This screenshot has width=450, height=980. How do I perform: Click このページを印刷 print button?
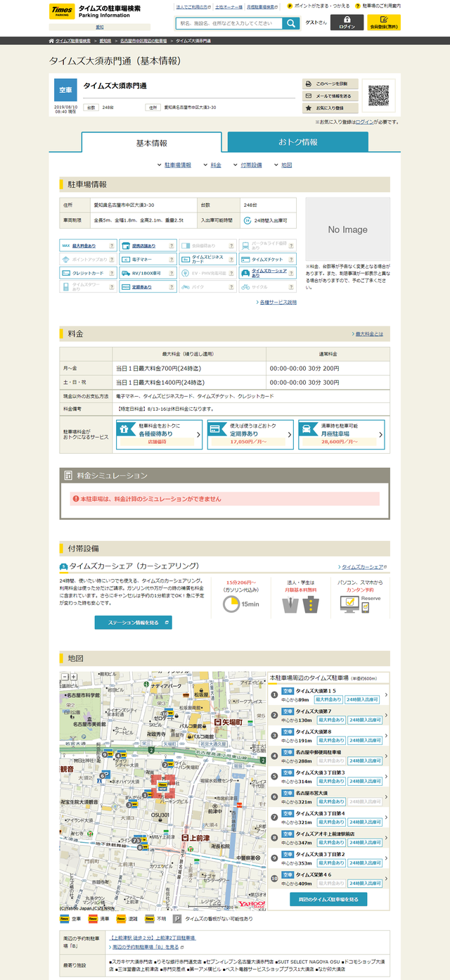pos(330,84)
